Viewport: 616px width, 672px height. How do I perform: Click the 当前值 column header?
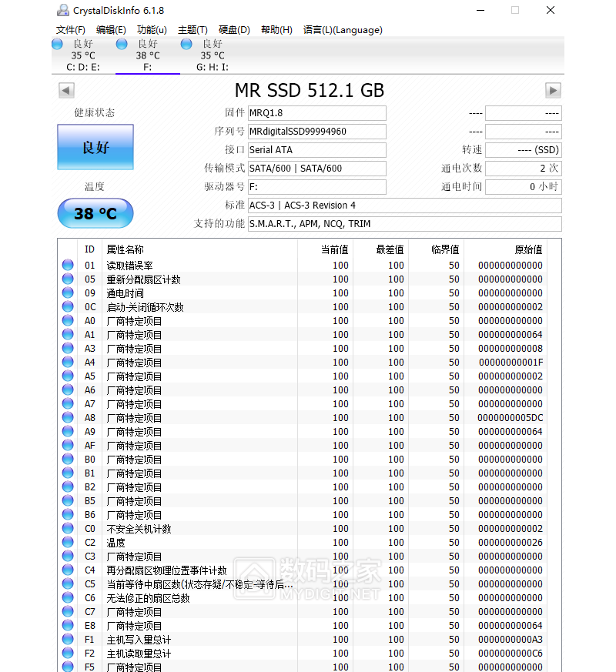tap(326, 249)
